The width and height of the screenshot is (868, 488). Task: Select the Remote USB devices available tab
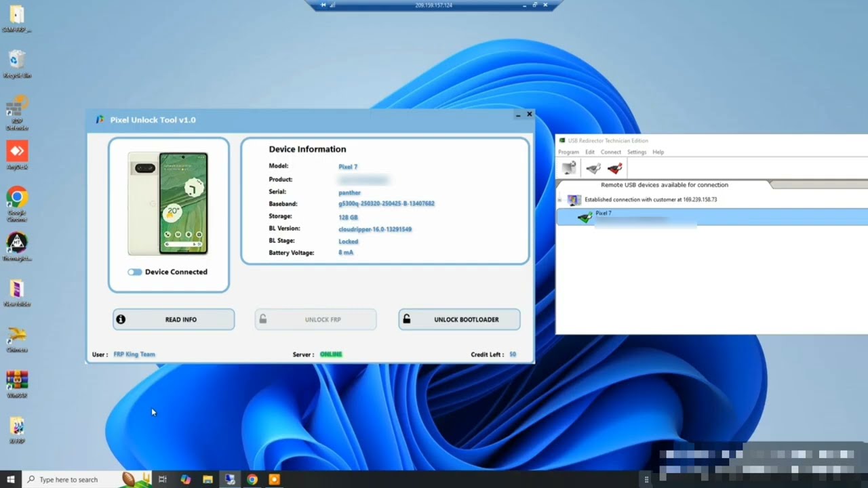(x=665, y=184)
